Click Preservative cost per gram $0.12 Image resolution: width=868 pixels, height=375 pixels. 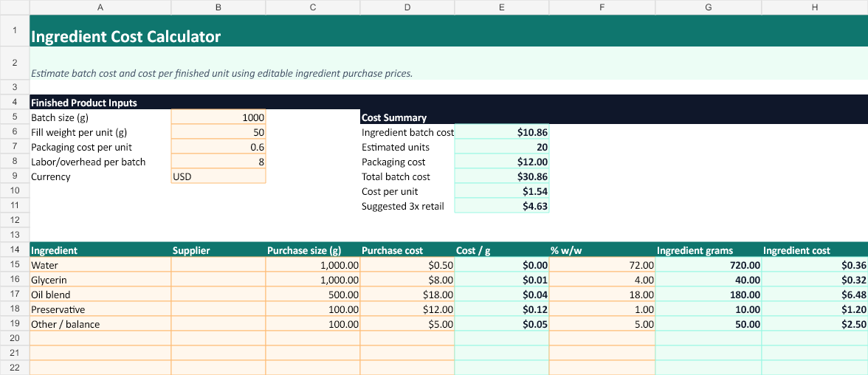pos(502,309)
